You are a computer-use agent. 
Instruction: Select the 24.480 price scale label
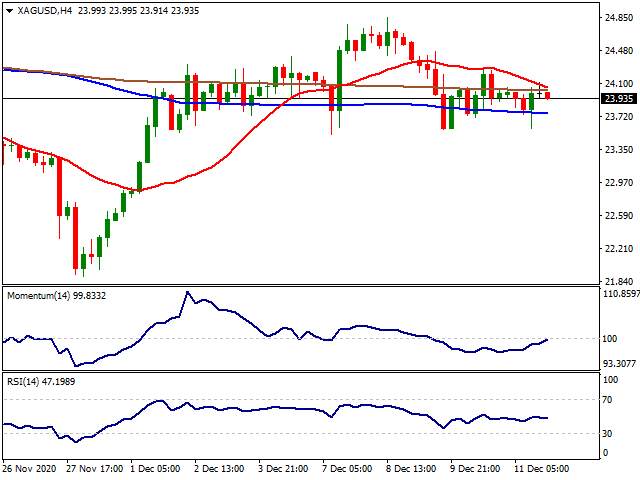click(619, 51)
